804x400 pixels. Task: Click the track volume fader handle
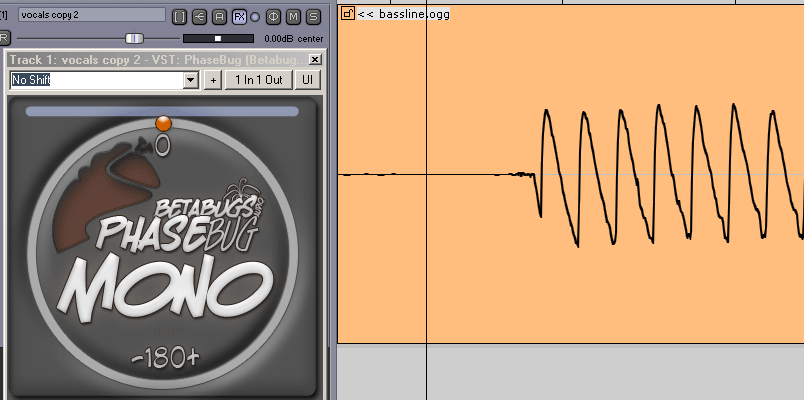pyautogui.click(x=135, y=38)
